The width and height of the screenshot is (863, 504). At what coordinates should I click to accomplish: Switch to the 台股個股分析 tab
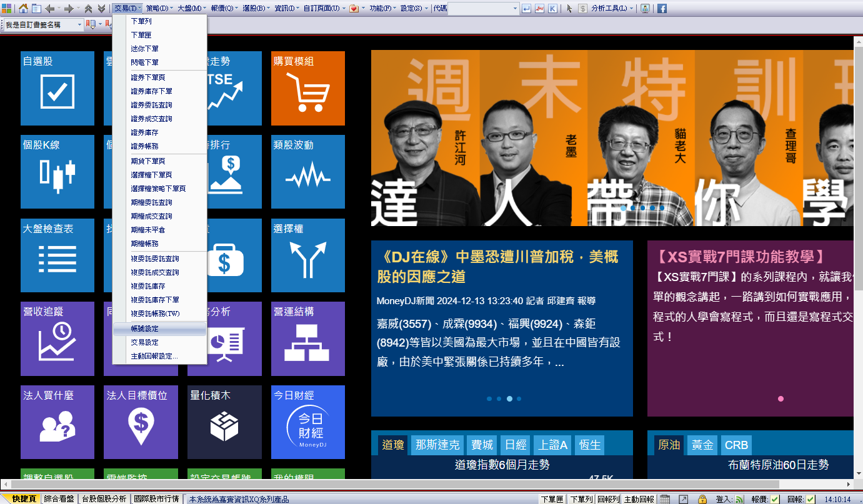(x=104, y=499)
